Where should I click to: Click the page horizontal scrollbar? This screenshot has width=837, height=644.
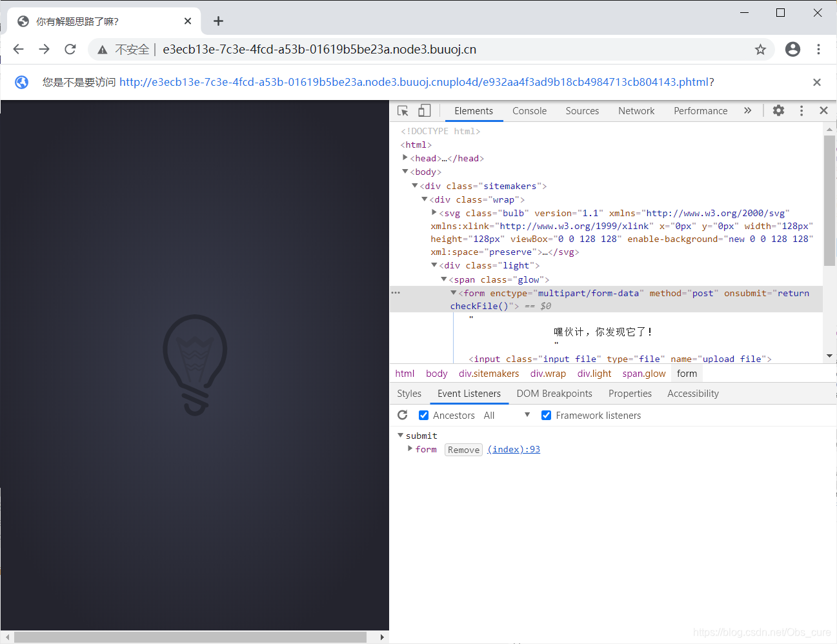tap(190, 637)
